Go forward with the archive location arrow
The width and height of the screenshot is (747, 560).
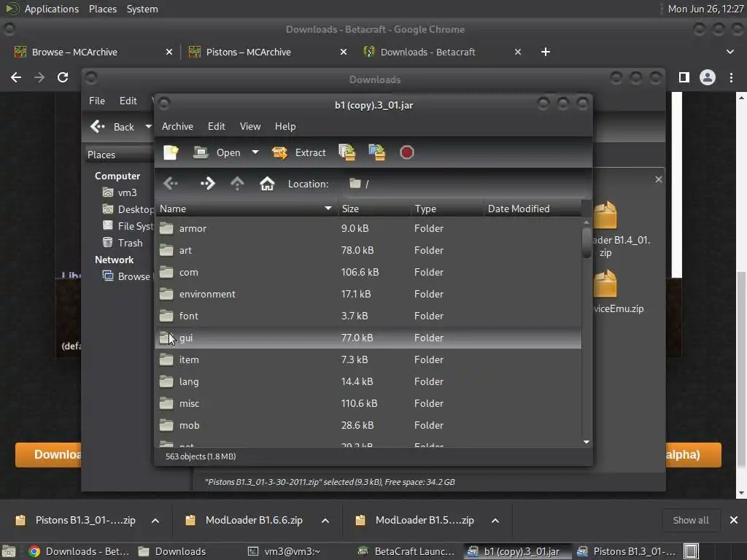tap(208, 183)
